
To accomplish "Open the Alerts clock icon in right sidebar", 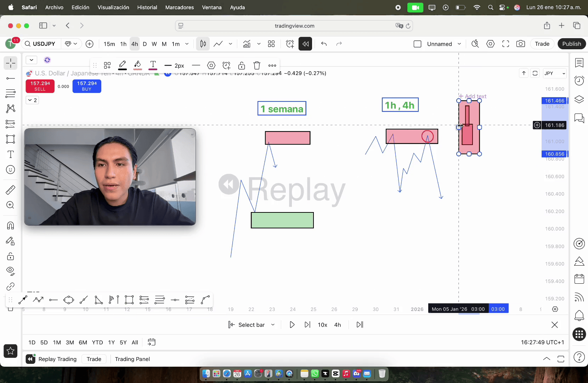I will (x=579, y=81).
